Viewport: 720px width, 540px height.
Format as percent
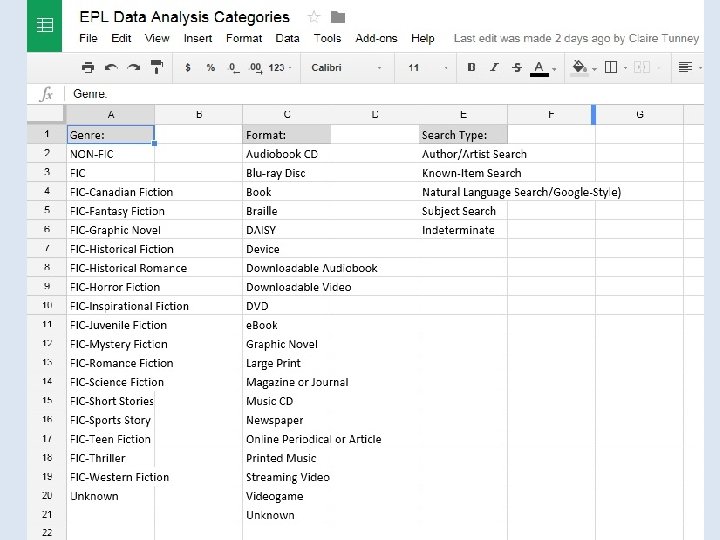click(x=211, y=68)
